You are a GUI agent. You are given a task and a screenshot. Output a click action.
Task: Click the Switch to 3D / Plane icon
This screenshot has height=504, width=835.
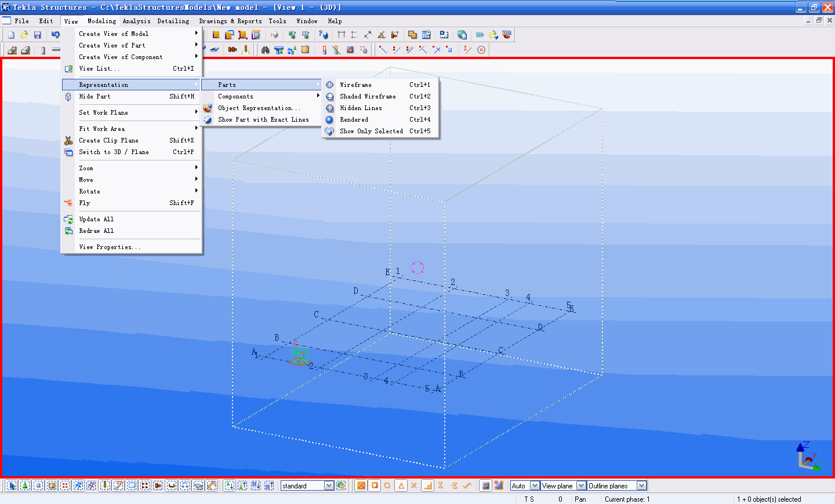(68, 152)
